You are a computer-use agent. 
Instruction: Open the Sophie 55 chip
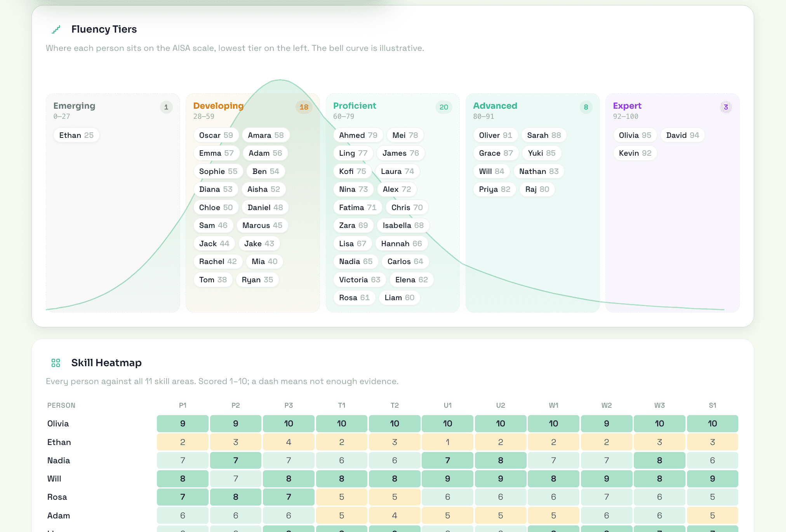[x=218, y=171]
